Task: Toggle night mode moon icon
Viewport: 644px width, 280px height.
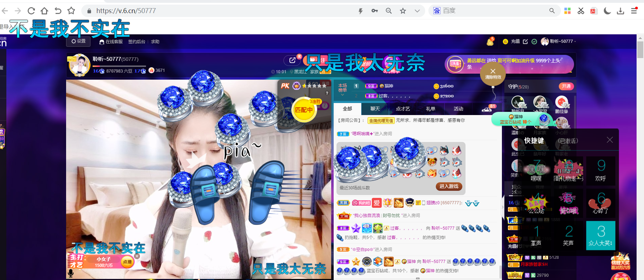Action: [x=607, y=11]
